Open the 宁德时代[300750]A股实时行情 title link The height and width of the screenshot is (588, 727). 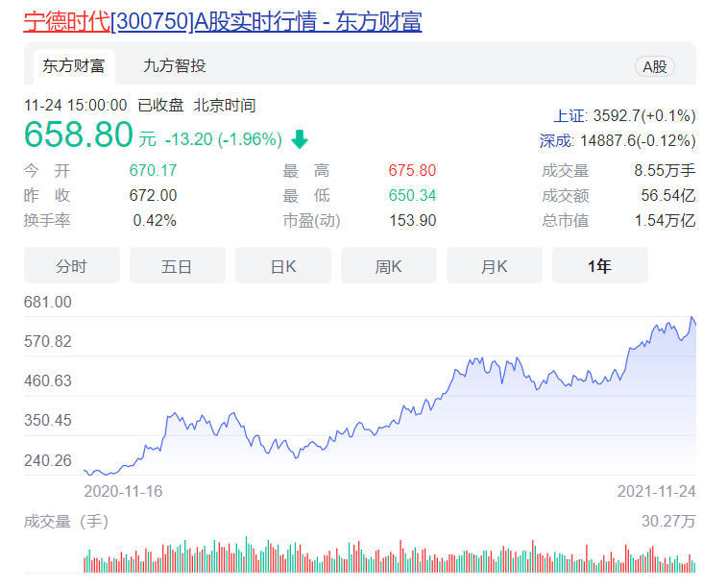tap(223, 21)
